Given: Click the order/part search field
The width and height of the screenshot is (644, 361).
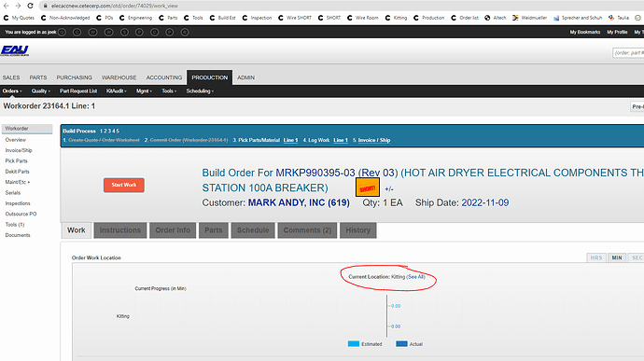Looking at the screenshot, I should [x=628, y=52].
